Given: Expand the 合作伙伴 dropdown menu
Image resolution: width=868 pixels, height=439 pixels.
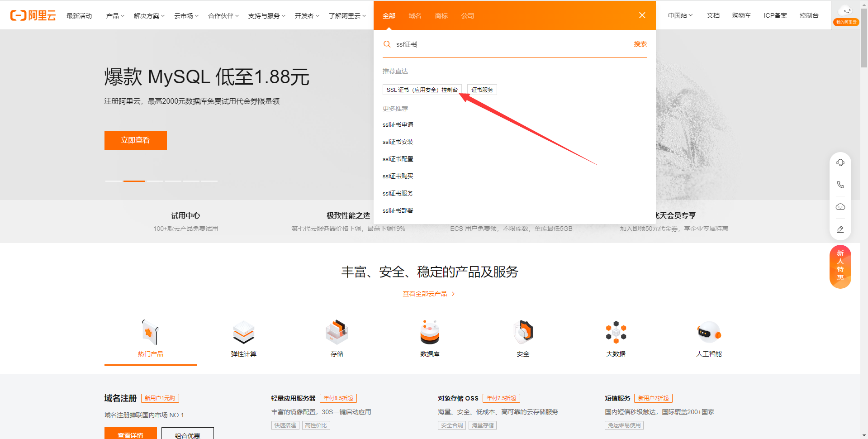Looking at the screenshot, I should pos(223,15).
